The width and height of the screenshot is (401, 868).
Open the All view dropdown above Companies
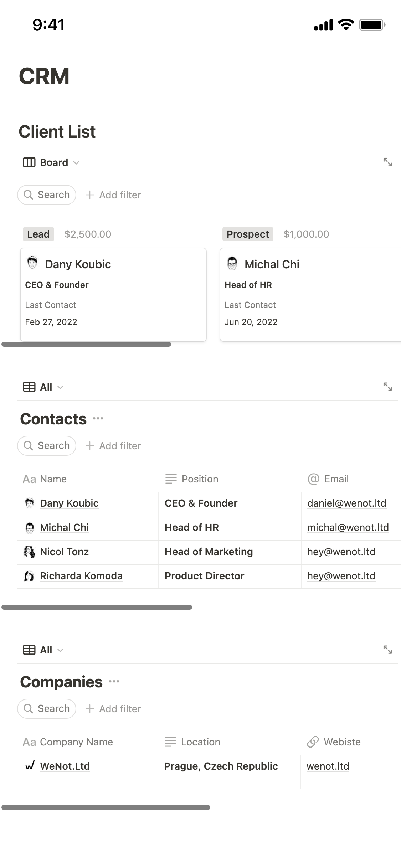point(43,650)
